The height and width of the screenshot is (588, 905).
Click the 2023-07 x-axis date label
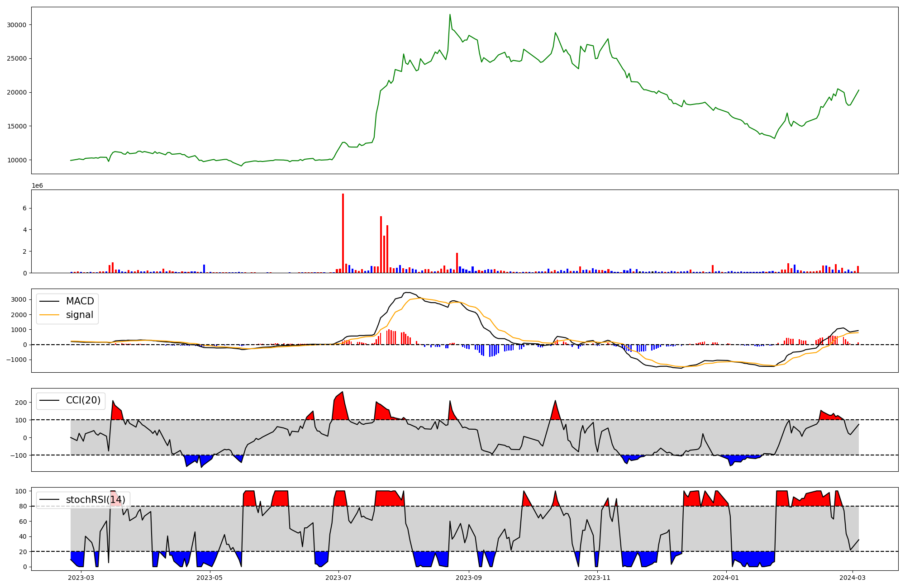[x=338, y=578]
